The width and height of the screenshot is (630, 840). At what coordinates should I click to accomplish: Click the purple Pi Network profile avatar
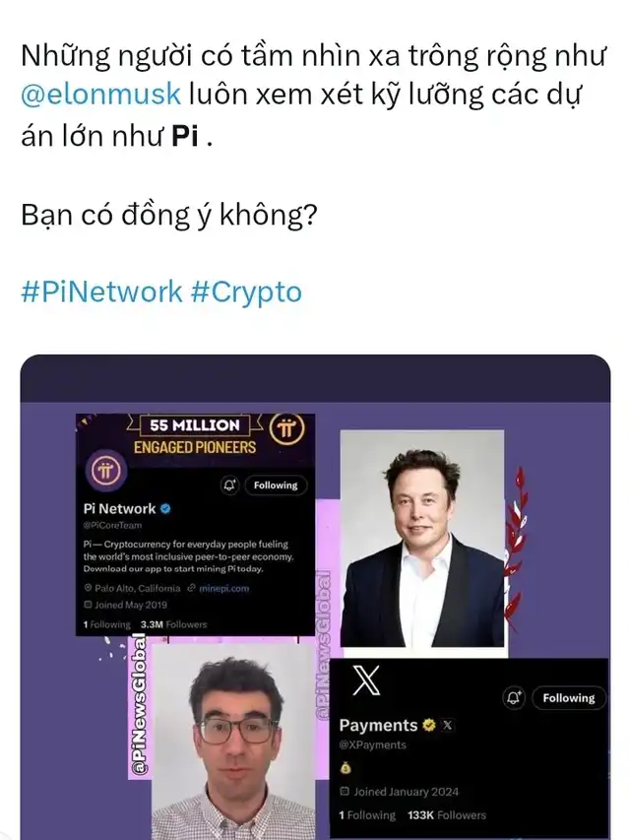coord(106,471)
